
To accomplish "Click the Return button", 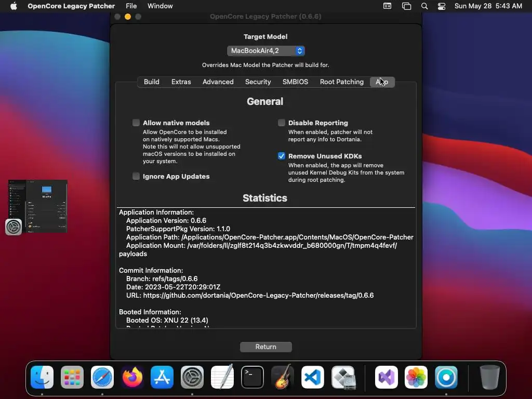I will coord(266,347).
